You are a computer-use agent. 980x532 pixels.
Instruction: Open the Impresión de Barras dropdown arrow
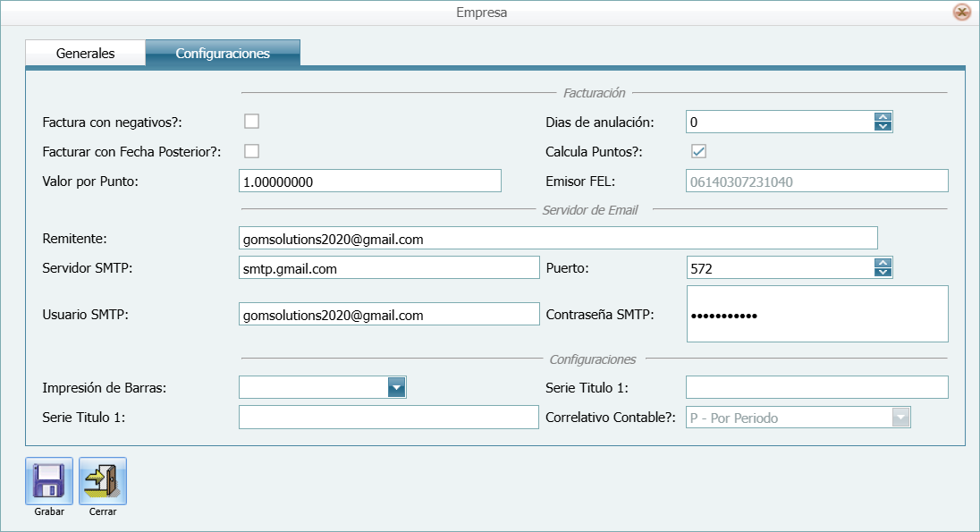click(399, 387)
